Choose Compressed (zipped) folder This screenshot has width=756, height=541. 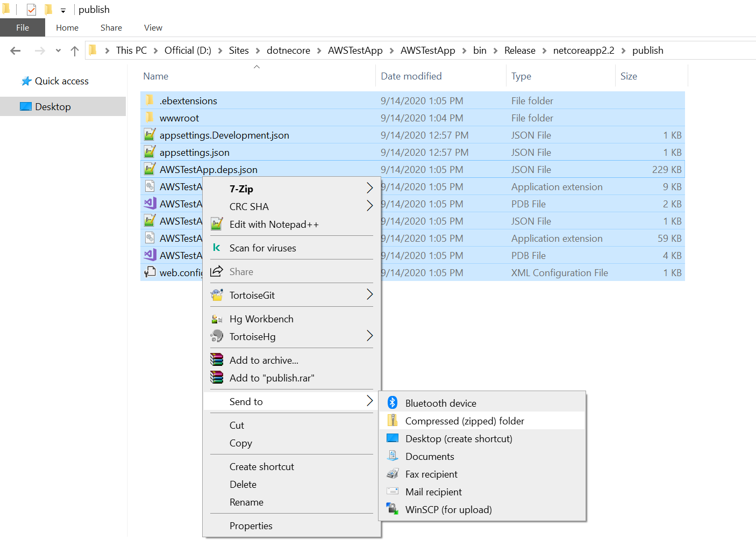point(465,421)
